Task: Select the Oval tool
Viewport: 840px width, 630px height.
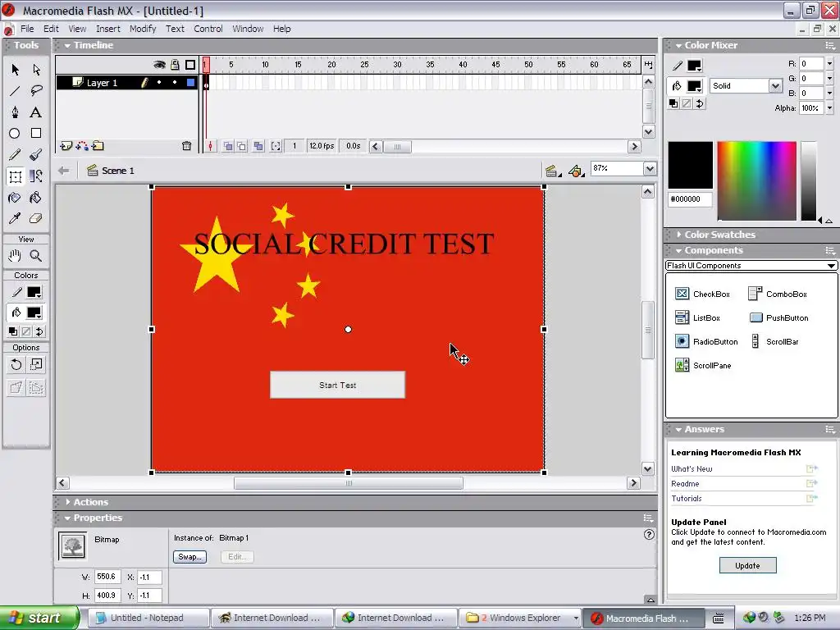Action: pyautogui.click(x=15, y=134)
